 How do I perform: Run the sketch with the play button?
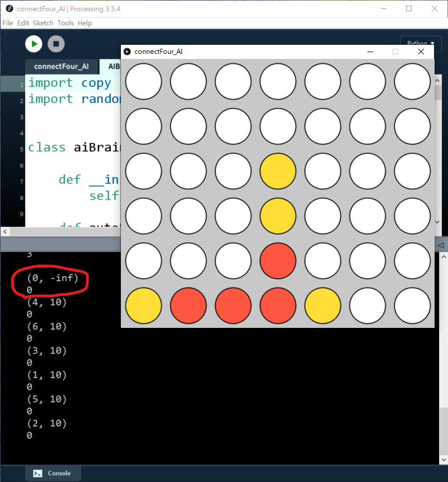(34, 44)
